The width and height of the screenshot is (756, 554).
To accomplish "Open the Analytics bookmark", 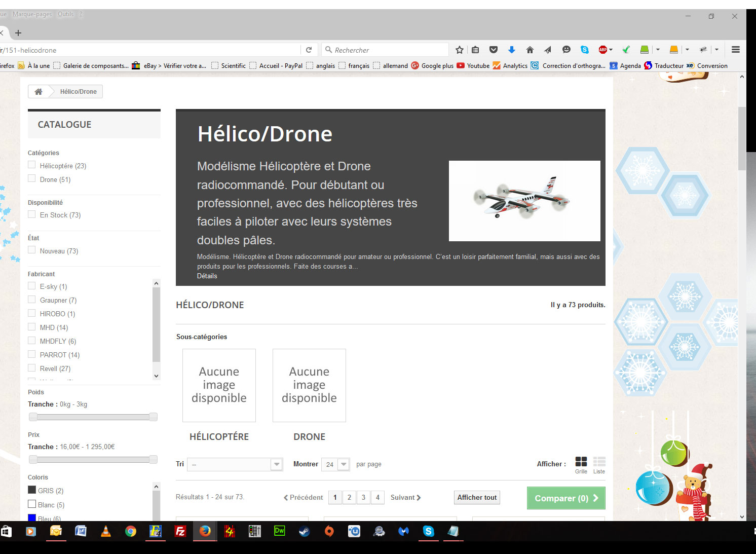I will tap(510, 65).
